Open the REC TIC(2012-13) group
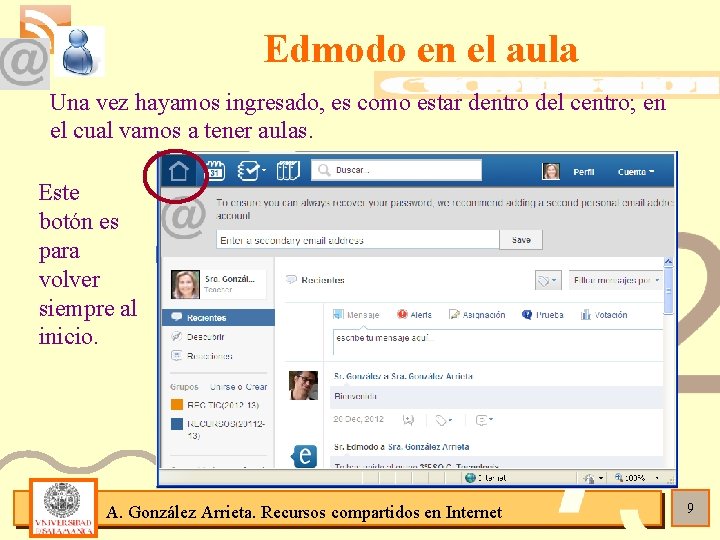 (223, 405)
